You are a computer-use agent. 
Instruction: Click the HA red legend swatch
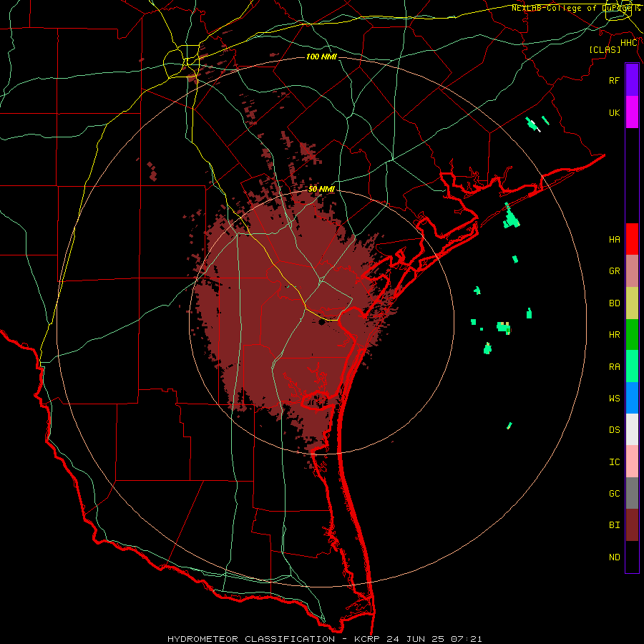(632, 239)
